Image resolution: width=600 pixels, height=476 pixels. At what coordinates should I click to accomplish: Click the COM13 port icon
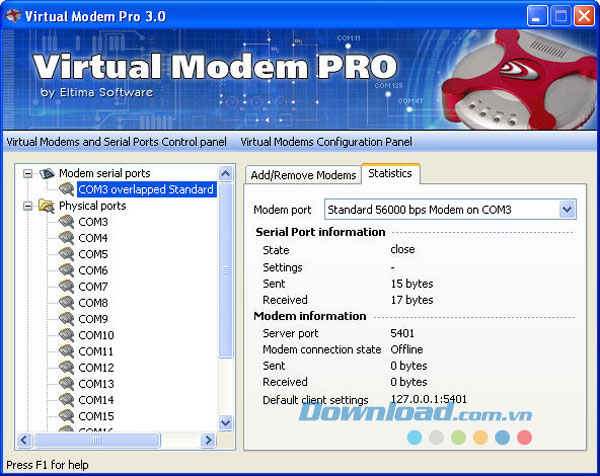click(66, 384)
